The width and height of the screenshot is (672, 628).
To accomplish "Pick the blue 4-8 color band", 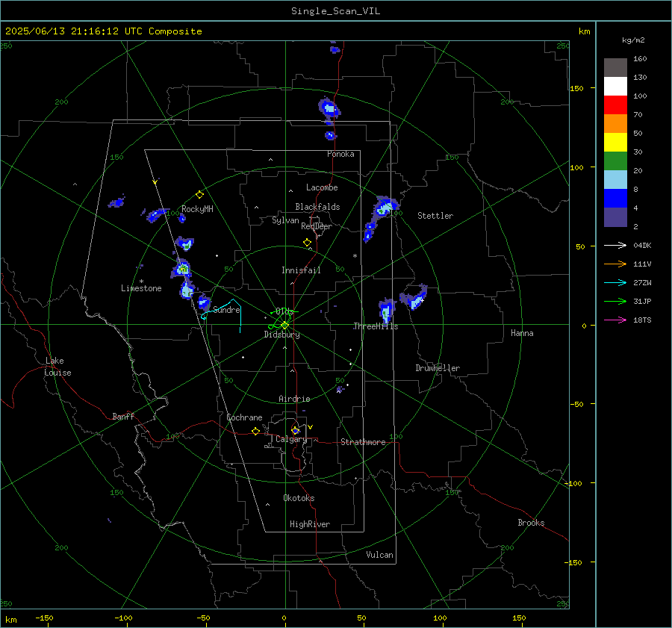I will [615, 199].
